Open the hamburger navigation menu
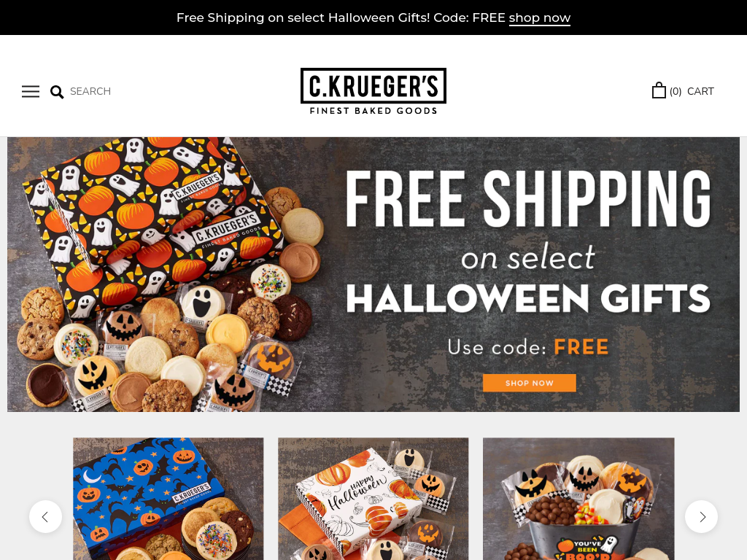The width and height of the screenshot is (747, 560). [31, 91]
